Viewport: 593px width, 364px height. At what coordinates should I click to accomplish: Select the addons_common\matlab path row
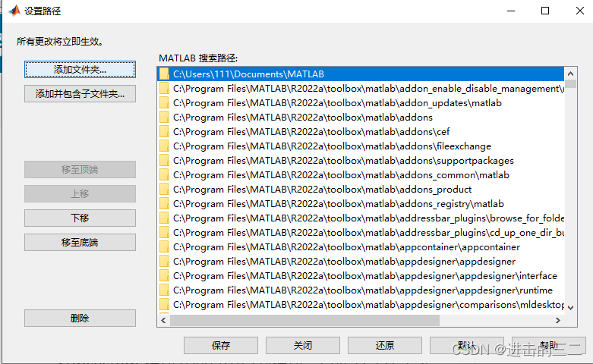click(x=361, y=175)
